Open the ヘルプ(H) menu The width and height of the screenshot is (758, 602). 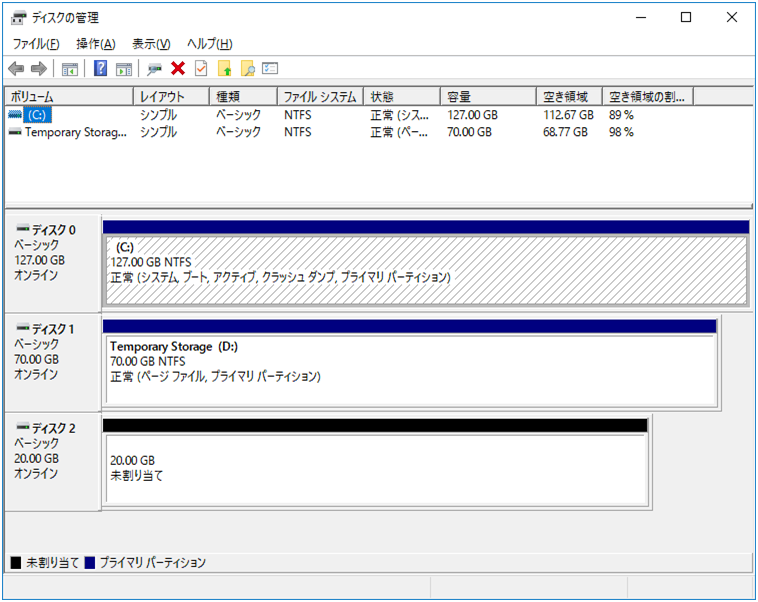click(x=210, y=44)
